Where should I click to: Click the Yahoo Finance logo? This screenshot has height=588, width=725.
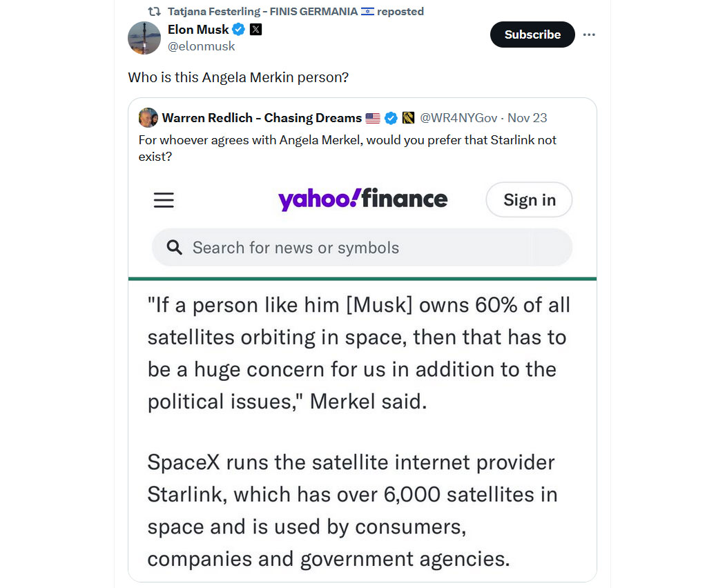coord(362,199)
